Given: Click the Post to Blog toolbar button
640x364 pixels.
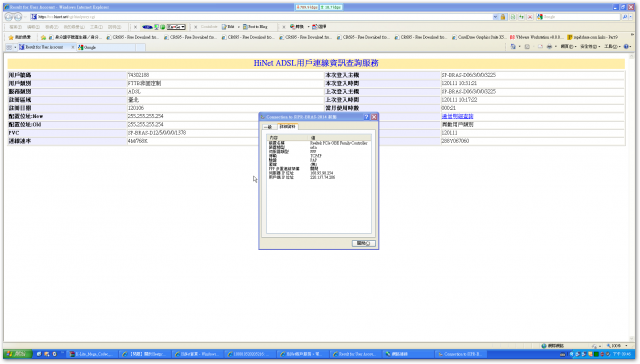Looking at the screenshot, I should [256, 27].
